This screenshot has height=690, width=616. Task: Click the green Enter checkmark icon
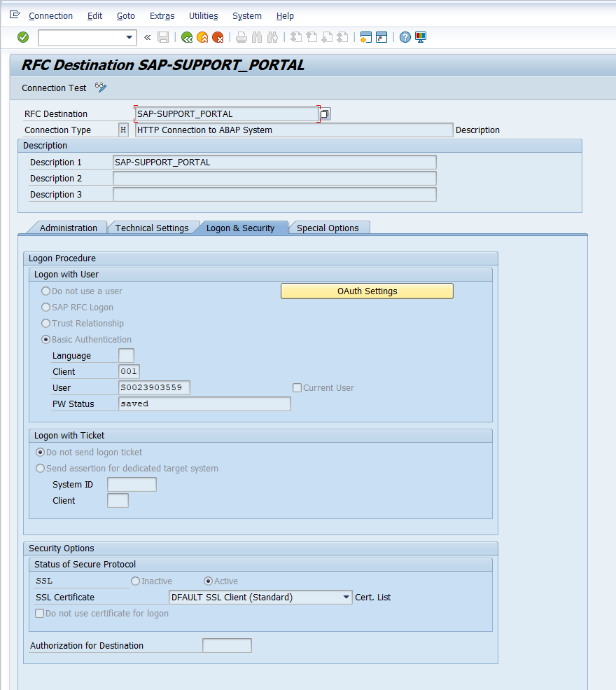pyautogui.click(x=23, y=37)
